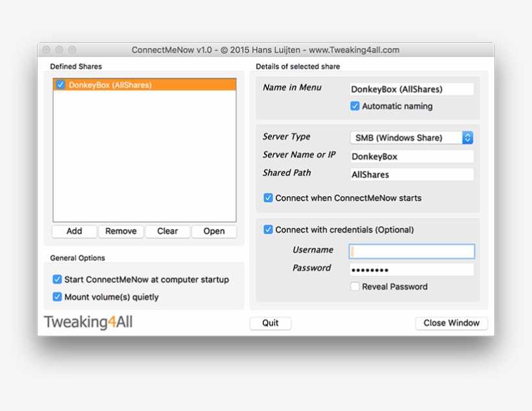Uncheck the DonkeyBox (AllShares) share checkbox
Image resolution: width=532 pixels, height=411 pixels.
pos(60,84)
